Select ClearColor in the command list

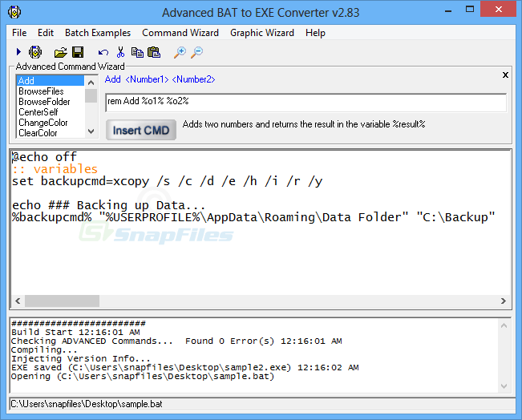[51, 133]
